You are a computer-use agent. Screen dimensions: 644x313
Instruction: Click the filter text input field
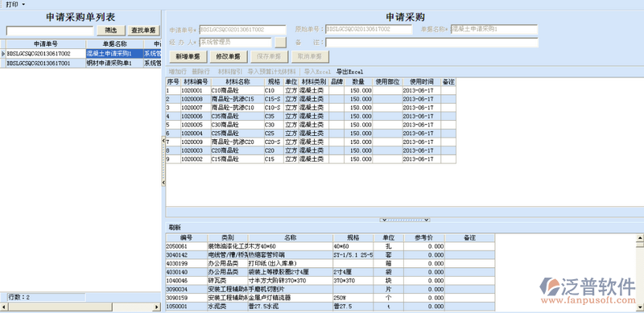[50, 31]
